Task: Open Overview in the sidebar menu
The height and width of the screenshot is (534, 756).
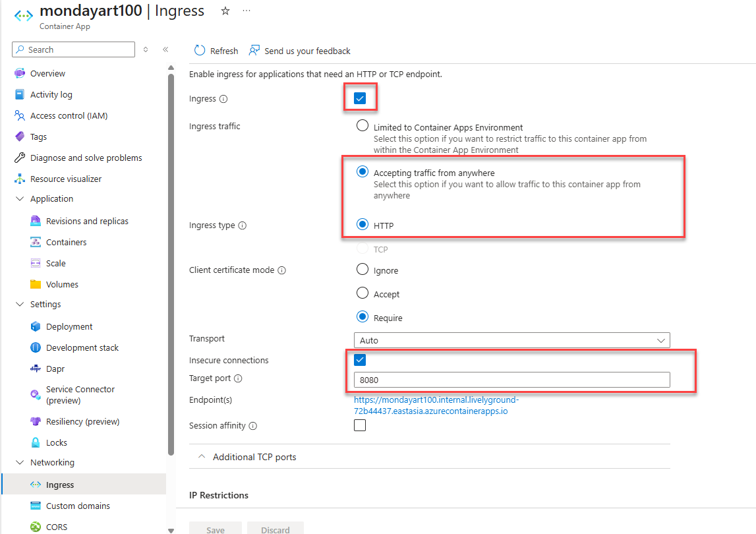Action: coord(47,73)
